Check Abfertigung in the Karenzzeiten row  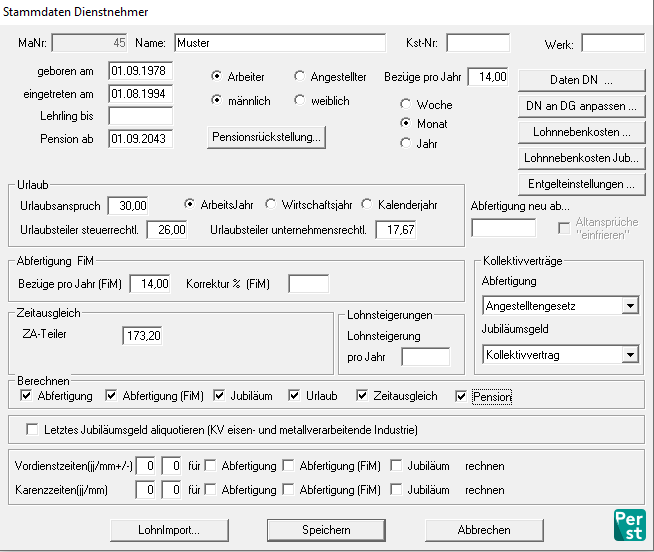point(210,489)
